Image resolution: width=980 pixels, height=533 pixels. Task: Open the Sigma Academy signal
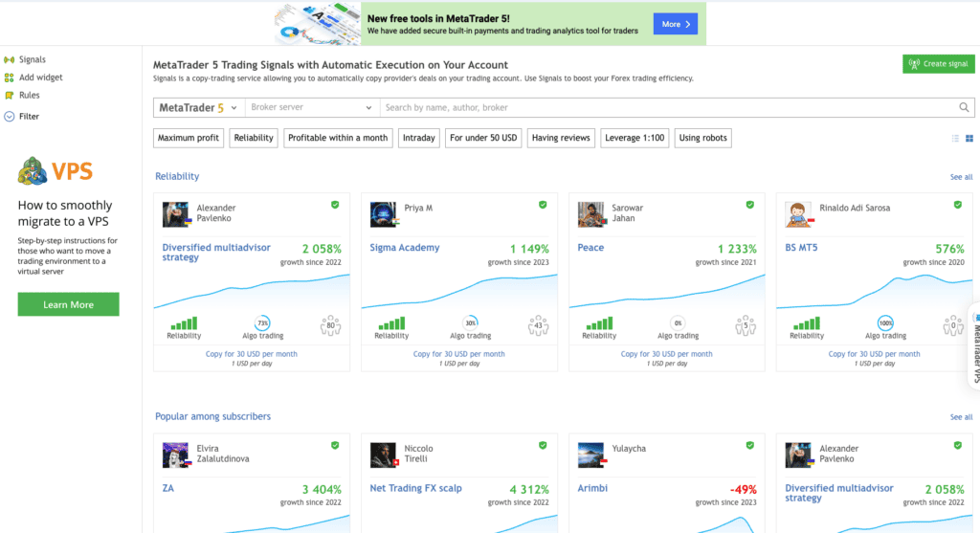(x=405, y=248)
